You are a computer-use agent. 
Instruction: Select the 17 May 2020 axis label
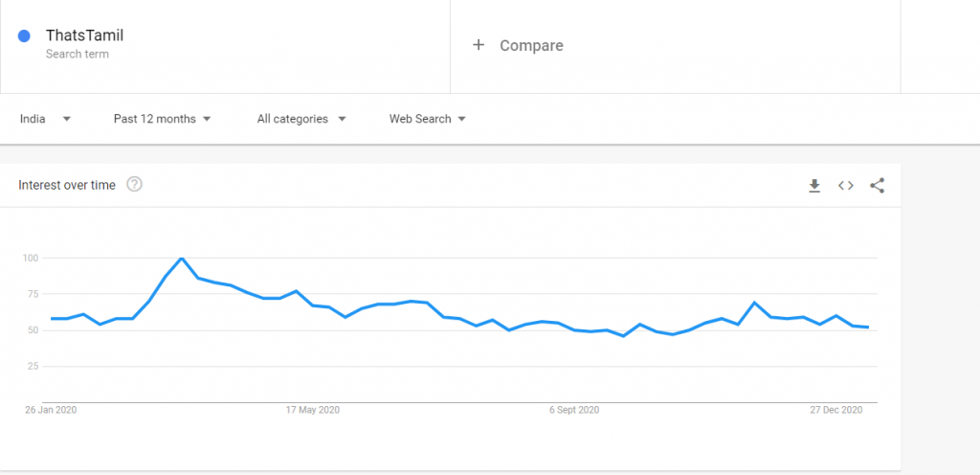(313, 410)
